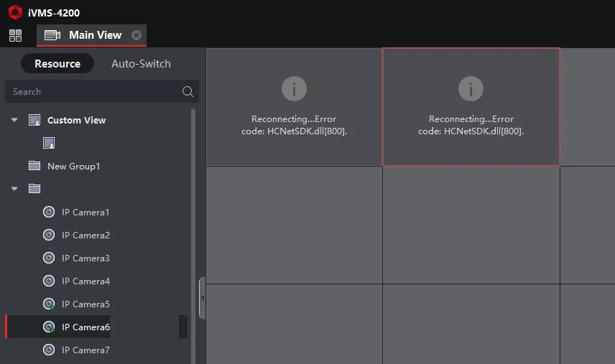This screenshot has width=615, height=364.
Task: Click the iVMS-4200 red logo icon
Action: point(15,11)
